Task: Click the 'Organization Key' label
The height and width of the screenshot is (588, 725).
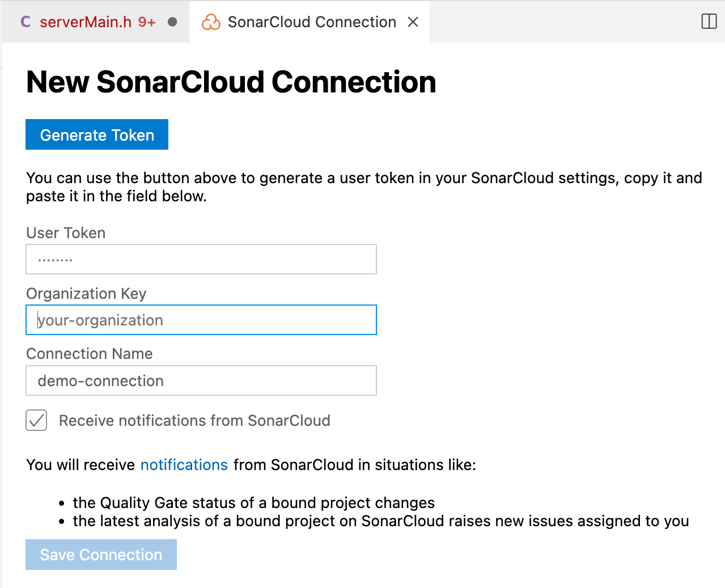Action: point(86,294)
